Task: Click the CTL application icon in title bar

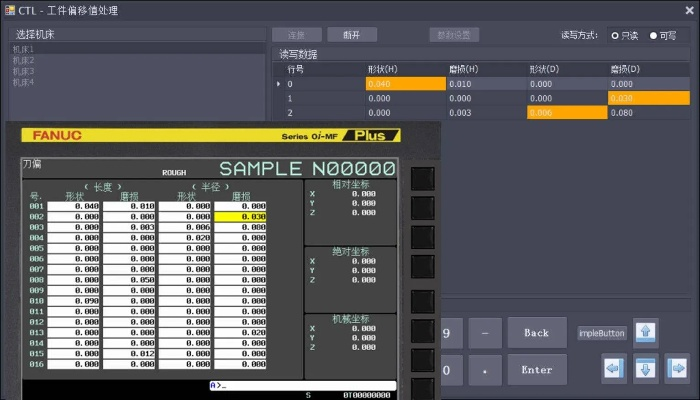Action: 9,10
